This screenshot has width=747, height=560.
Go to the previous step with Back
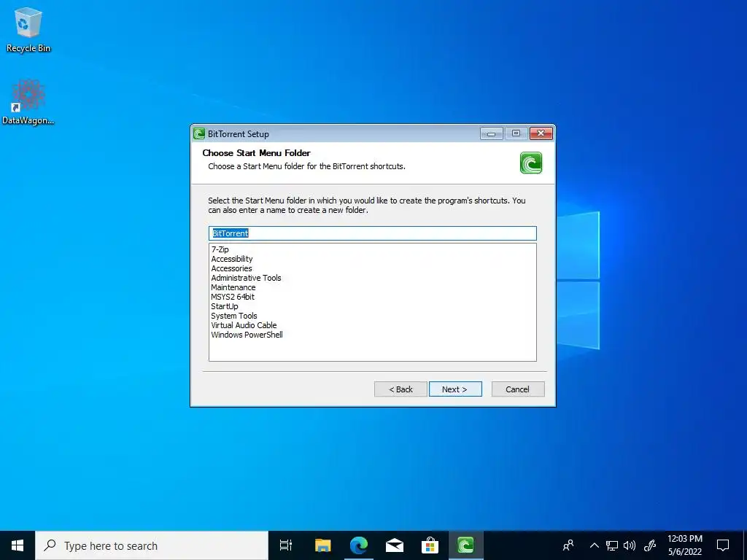point(400,389)
